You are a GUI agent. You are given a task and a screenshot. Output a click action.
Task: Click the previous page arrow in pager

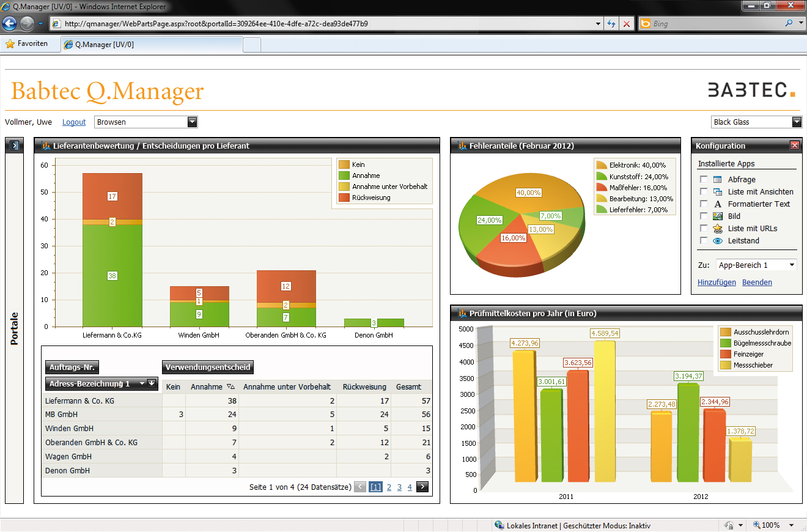(x=360, y=487)
